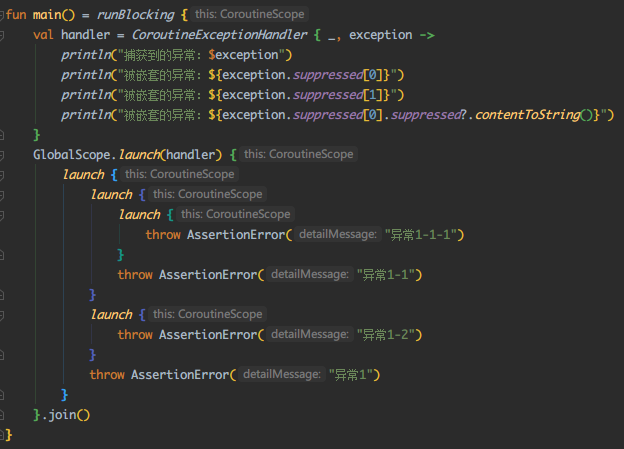
Task: Click the fold-end marker beside }.join()
Action: 2,415
